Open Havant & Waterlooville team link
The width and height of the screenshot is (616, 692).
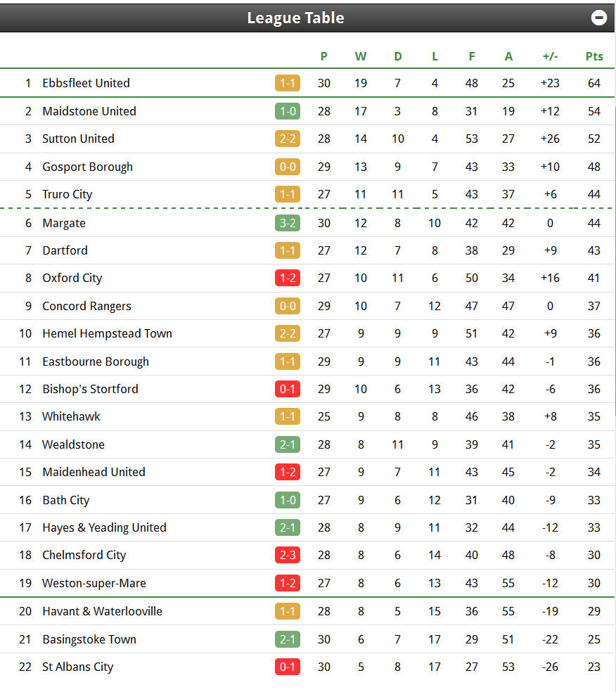pos(103,611)
